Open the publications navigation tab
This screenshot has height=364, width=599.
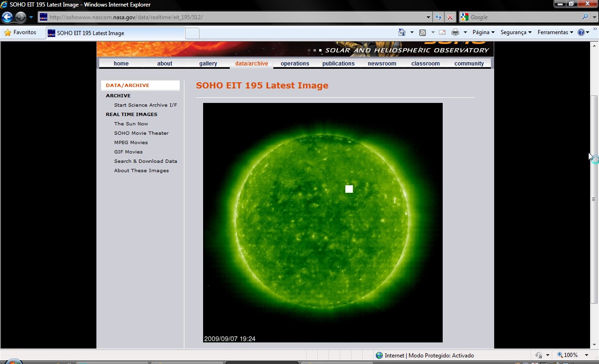click(x=338, y=64)
